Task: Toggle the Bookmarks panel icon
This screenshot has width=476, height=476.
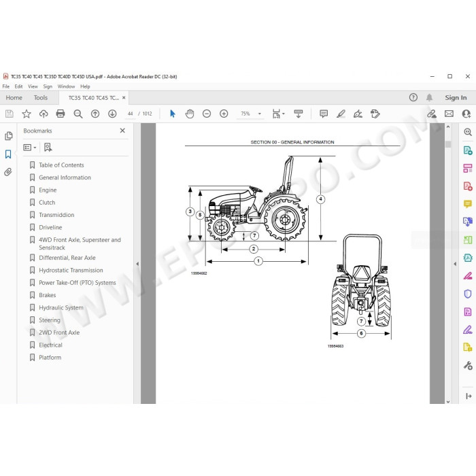Action: [8, 154]
